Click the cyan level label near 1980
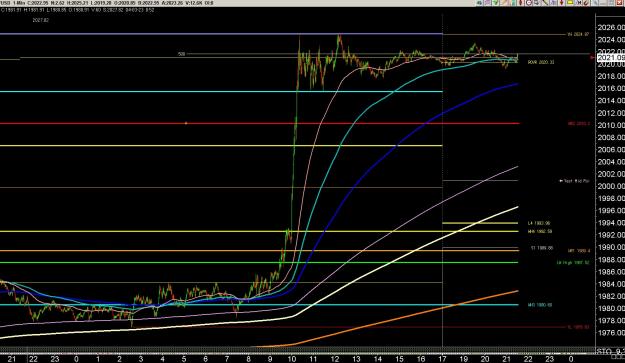This screenshot has height=363, width=625. (x=540, y=305)
